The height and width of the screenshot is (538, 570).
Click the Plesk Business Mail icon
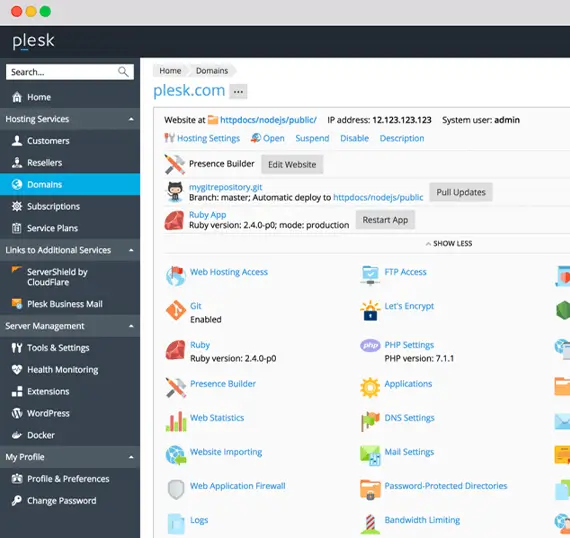click(x=17, y=304)
